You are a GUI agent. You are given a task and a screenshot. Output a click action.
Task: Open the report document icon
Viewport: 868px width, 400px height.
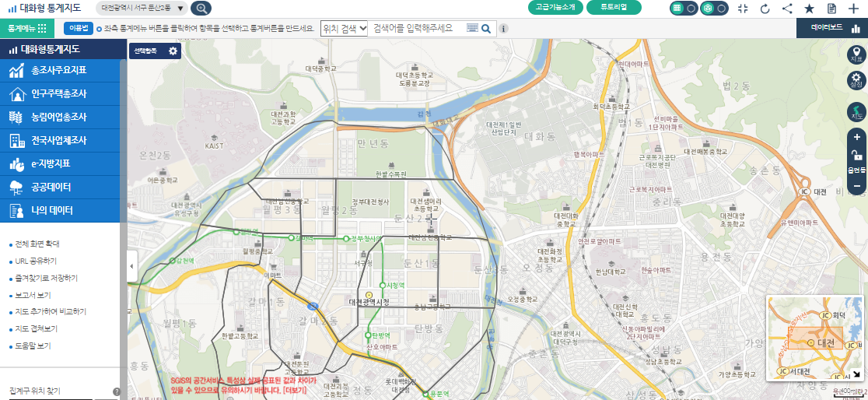pos(832,9)
